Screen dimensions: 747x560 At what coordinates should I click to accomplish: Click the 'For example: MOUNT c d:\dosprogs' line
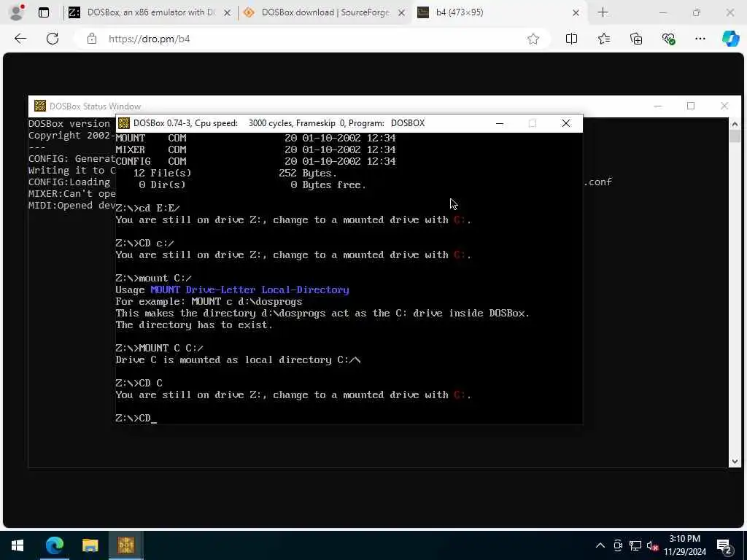[x=209, y=301]
